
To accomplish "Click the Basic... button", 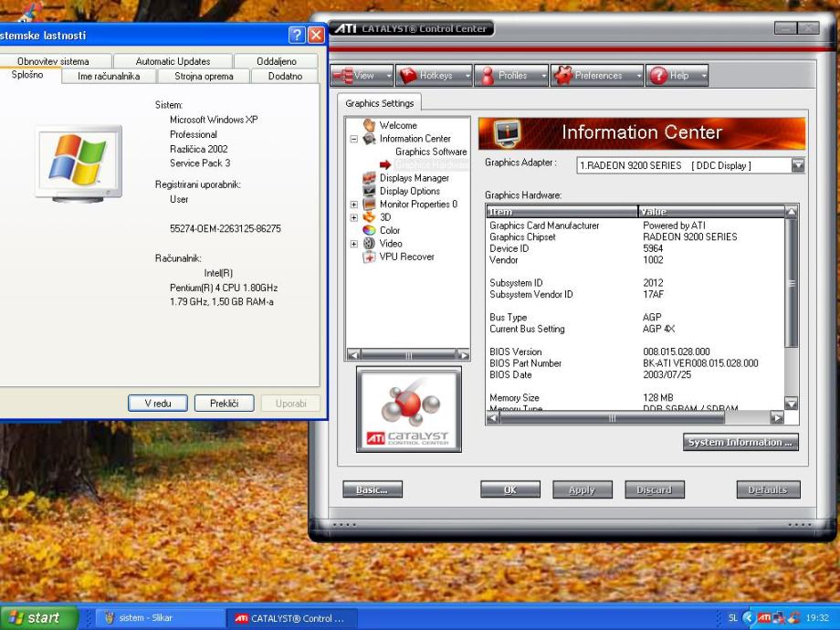I will point(373,489).
